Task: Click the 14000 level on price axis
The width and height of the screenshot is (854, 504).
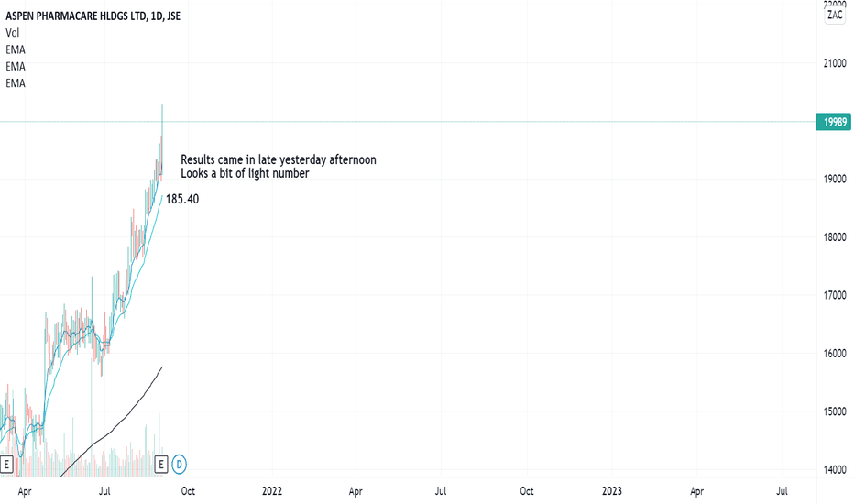Action: [835, 470]
